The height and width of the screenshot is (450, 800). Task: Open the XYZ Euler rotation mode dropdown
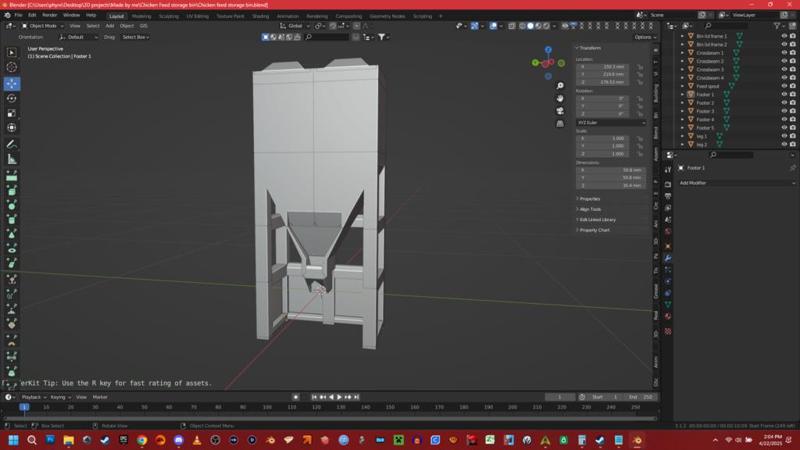pos(611,122)
